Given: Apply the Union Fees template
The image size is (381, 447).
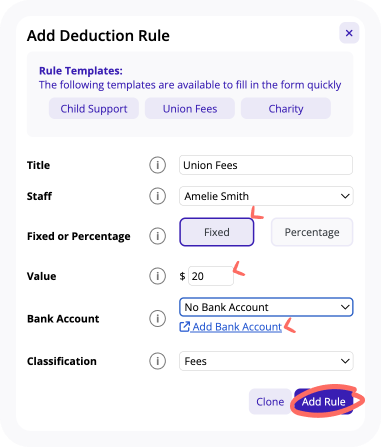Looking at the screenshot, I should pyautogui.click(x=190, y=109).
